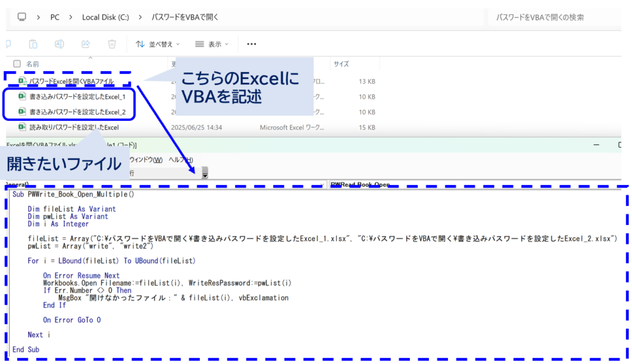The height and width of the screenshot is (364, 632).
Task: Click the Share icon in Explorer toolbar
Action: 86,44
